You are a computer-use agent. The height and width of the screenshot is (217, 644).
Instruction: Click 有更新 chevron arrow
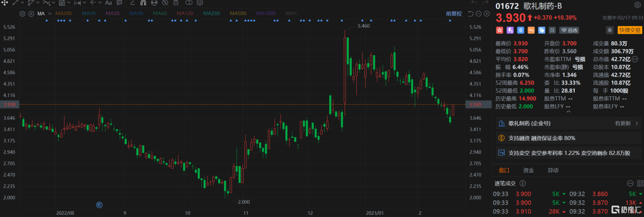pyautogui.click(x=637, y=124)
